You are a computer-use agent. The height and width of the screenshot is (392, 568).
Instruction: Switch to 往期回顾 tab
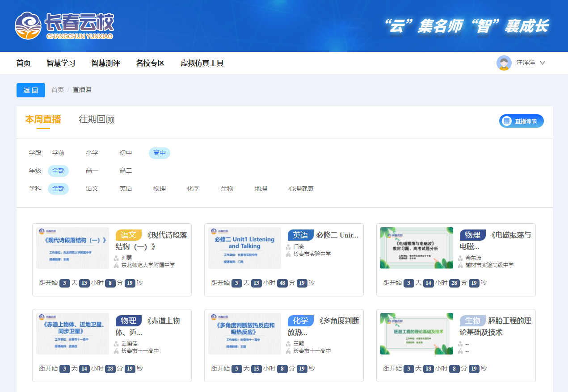pos(97,120)
